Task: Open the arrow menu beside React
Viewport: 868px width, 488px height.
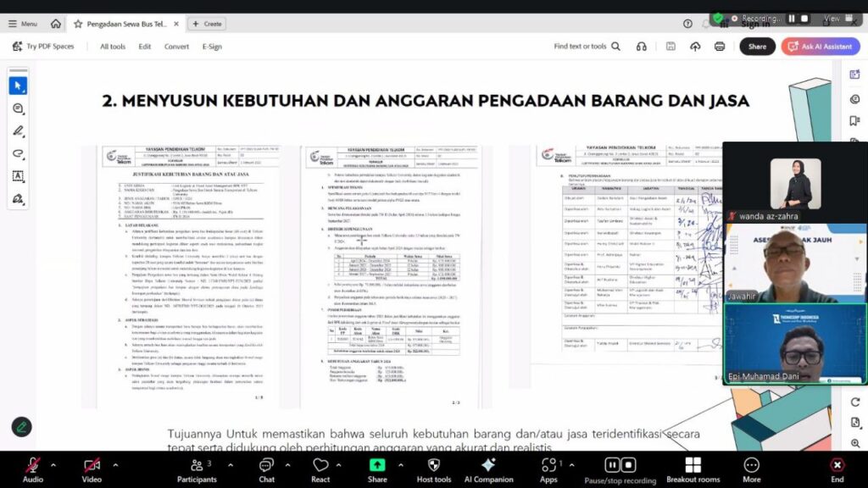Action: [x=342, y=464]
